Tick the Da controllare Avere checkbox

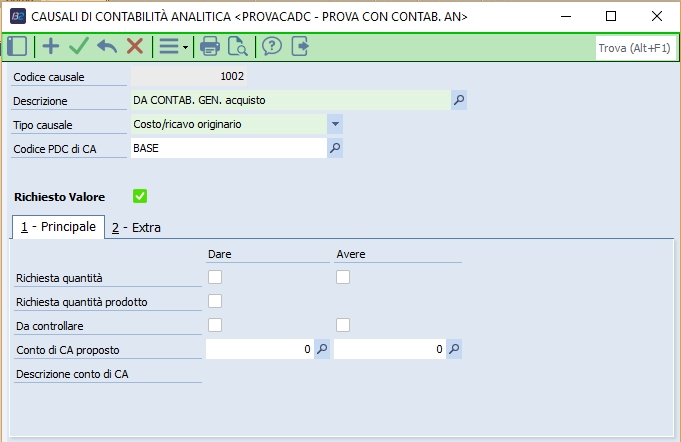(x=343, y=324)
